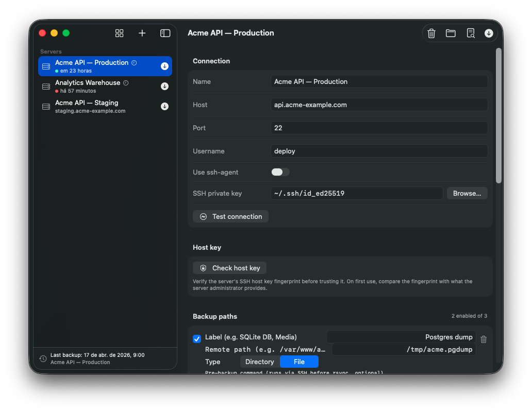Open the grid overview icon above sidebar
This screenshot has height=412, width=532.
[x=119, y=33]
